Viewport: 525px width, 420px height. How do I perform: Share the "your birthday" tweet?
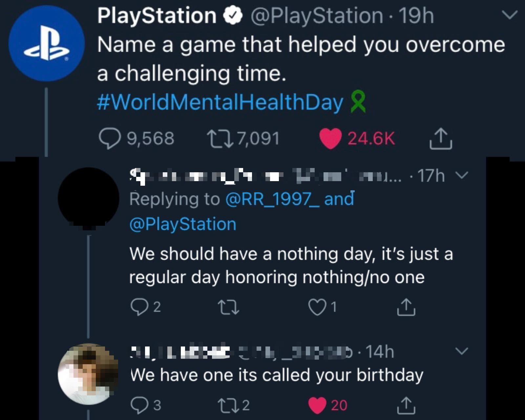click(x=406, y=405)
